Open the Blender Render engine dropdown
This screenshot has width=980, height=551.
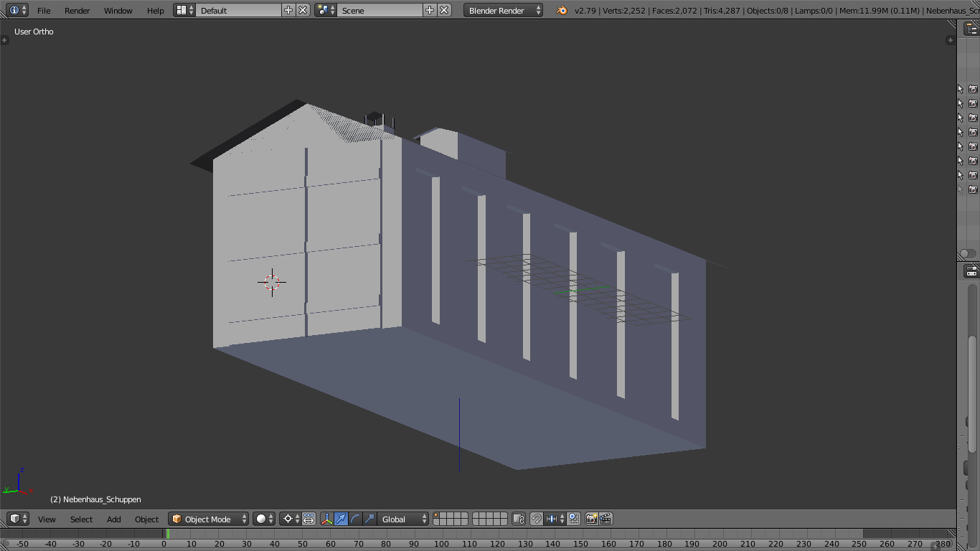click(x=503, y=10)
